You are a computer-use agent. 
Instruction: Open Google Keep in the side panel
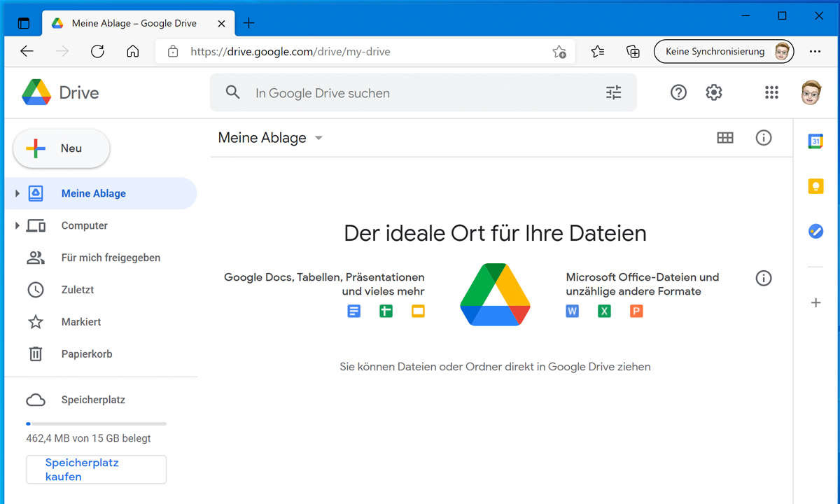click(815, 185)
